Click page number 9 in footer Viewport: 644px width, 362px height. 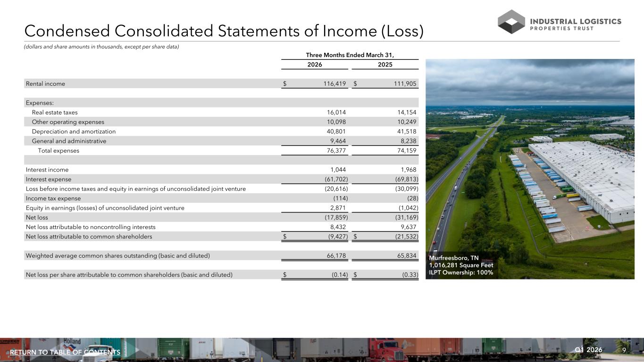point(624,350)
